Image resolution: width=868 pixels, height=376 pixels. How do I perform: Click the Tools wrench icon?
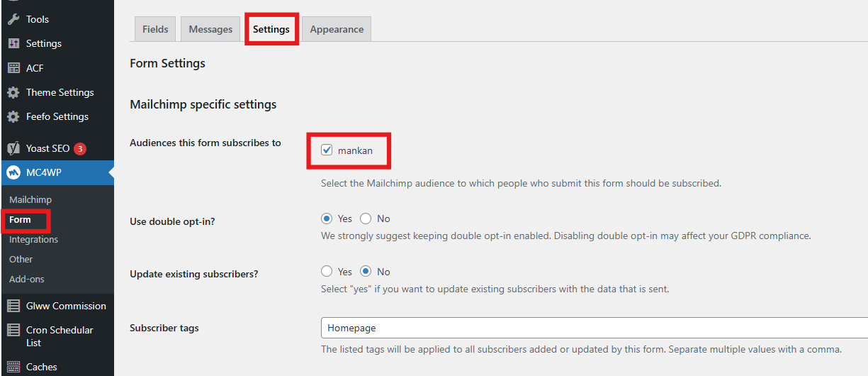coord(13,19)
